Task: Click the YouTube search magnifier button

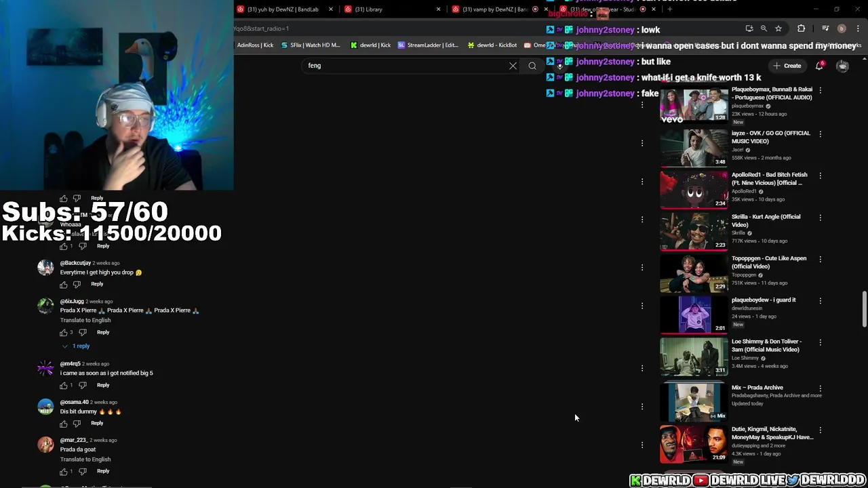Action: tap(532, 66)
